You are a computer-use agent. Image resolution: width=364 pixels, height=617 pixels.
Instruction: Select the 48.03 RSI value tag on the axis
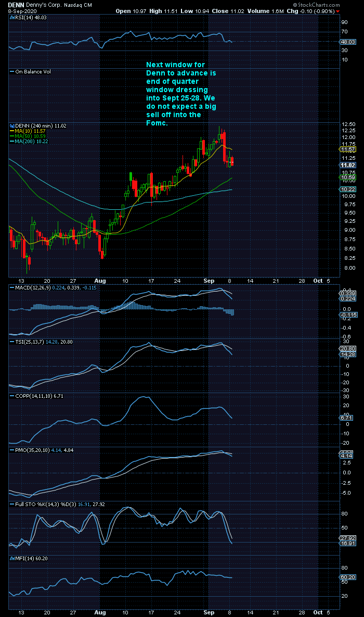tap(347, 42)
